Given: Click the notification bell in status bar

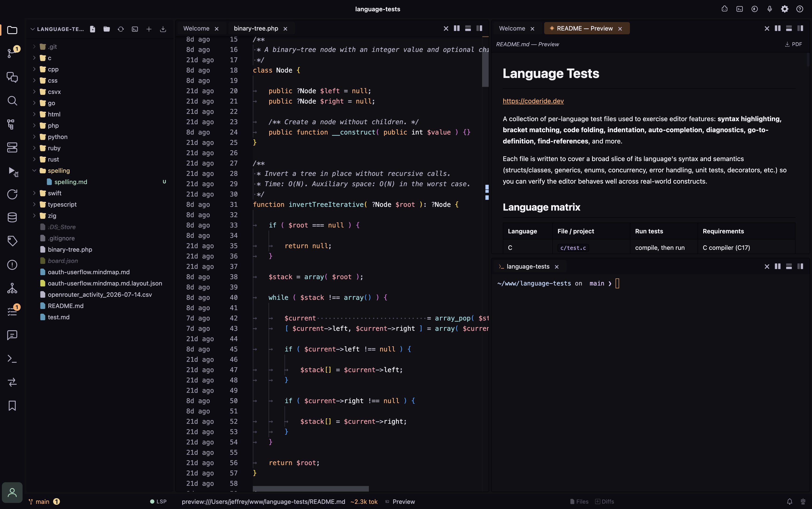Looking at the screenshot, I should (x=789, y=501).
